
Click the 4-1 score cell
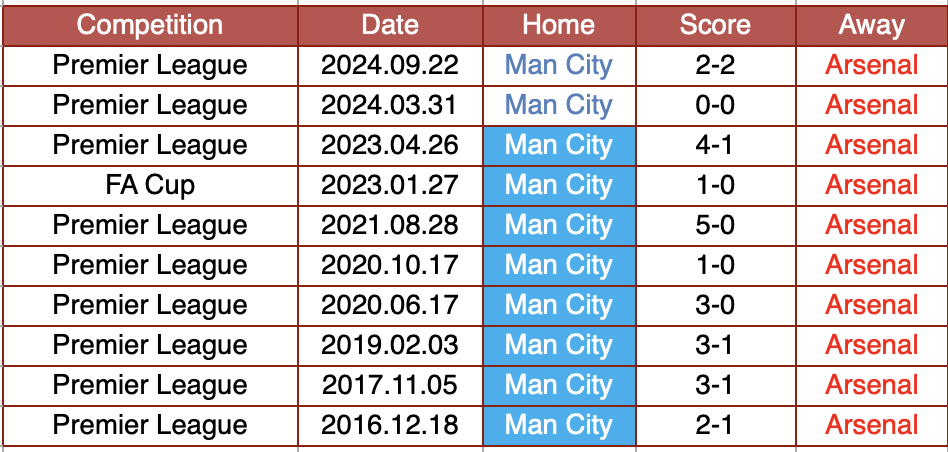714,145
